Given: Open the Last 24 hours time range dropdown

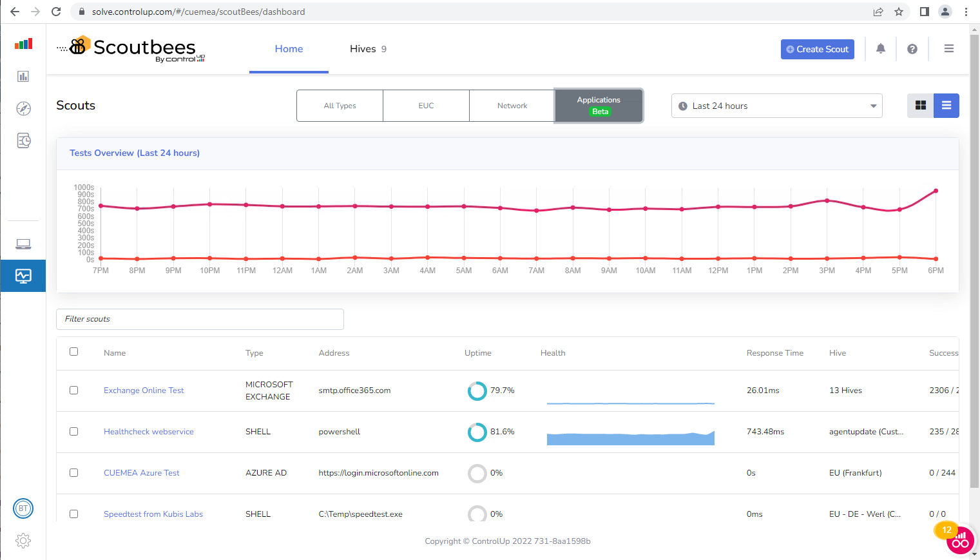Looking at the screenshot, I should coord(776,105).
